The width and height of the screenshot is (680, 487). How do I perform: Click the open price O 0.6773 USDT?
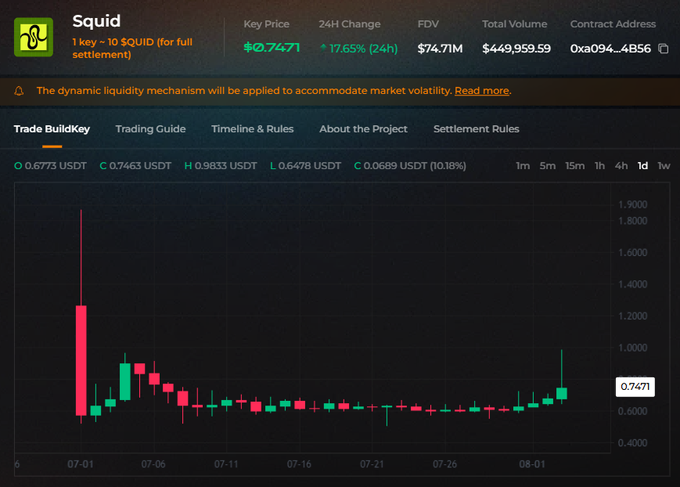coord(50,166)
